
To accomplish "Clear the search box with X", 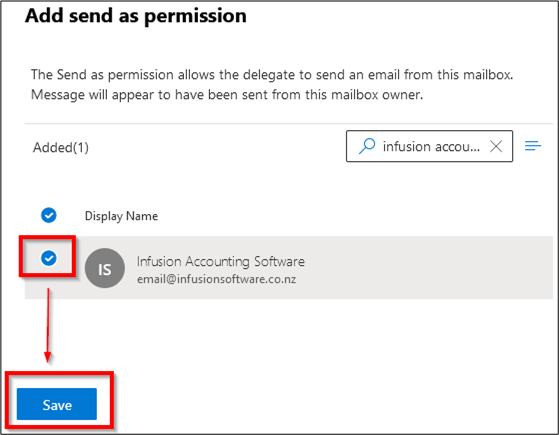I will pyautogui.click(x=496, y=146).
